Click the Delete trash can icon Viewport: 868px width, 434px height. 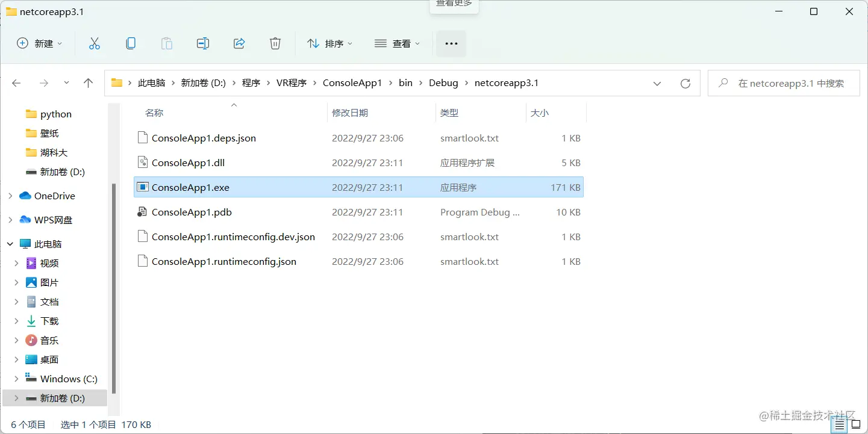click(x=275, y=43)
